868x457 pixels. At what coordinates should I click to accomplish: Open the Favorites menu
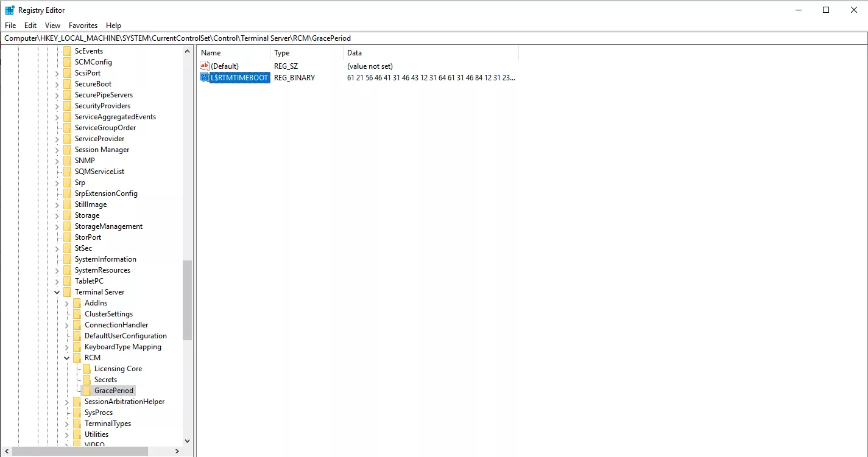[83, 26]
